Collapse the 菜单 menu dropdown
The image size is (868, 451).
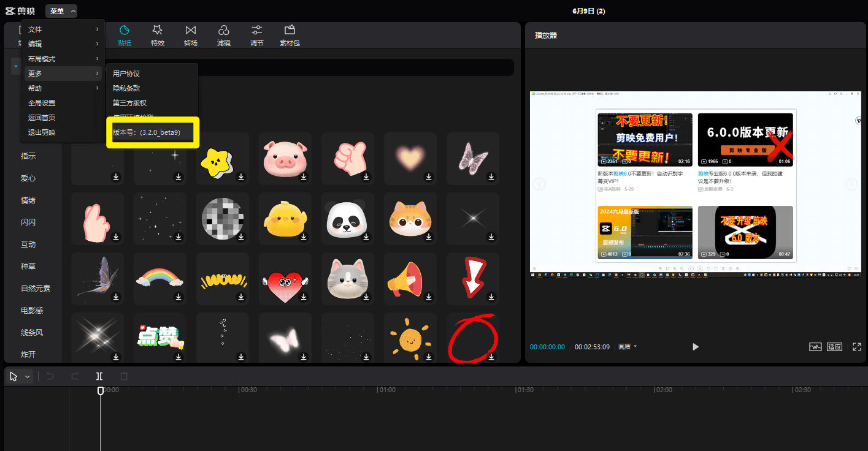tap(61, 11)
